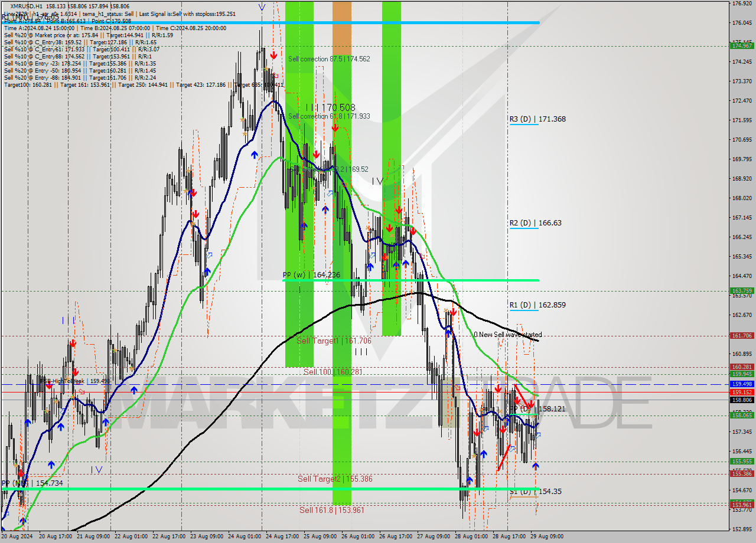756x543 pixels.
Task: Click the 'Target100: 160.281' targets line
Action: click(144, 85)
